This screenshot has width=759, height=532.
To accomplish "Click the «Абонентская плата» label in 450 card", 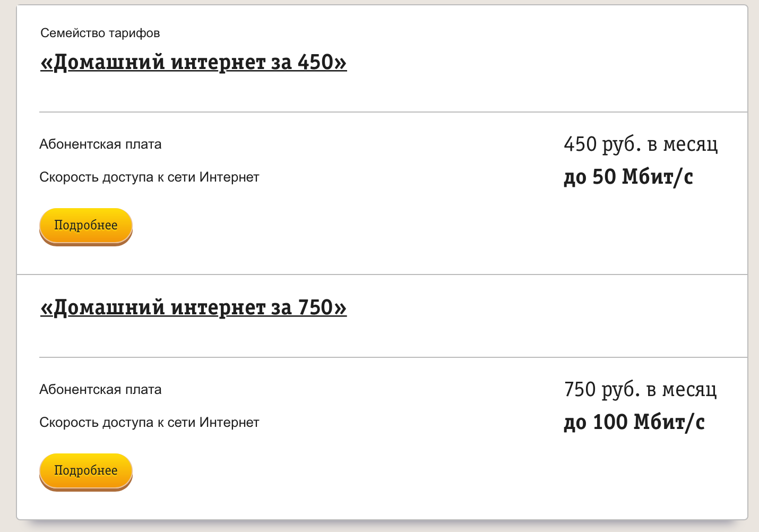I will click(x=100, y=144).
